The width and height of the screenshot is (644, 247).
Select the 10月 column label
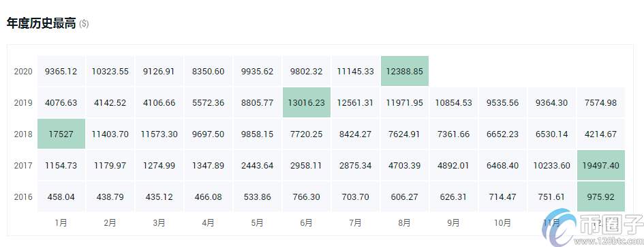tap(503, 222)
